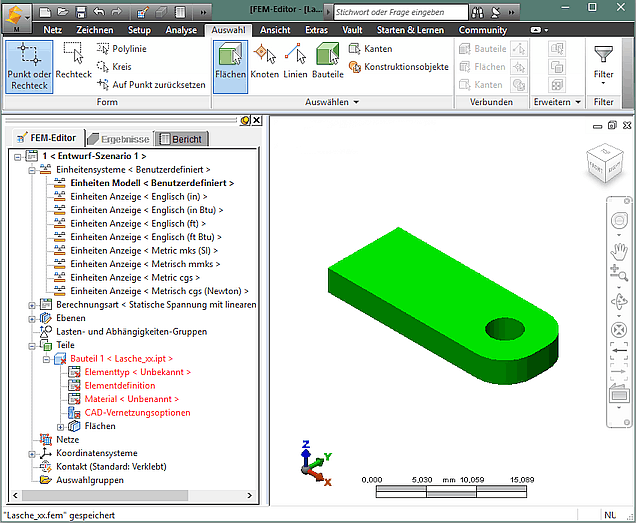Choose the Knoten selection mode
This screenshot has height=523, width=636.
264,62
